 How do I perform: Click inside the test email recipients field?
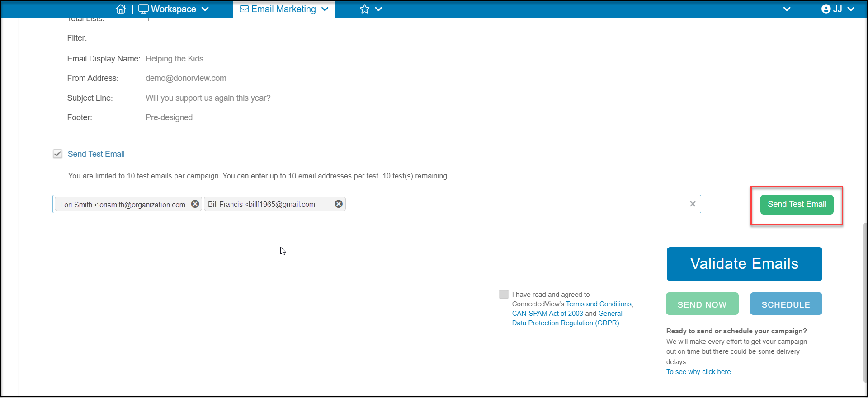click(515, 204)
